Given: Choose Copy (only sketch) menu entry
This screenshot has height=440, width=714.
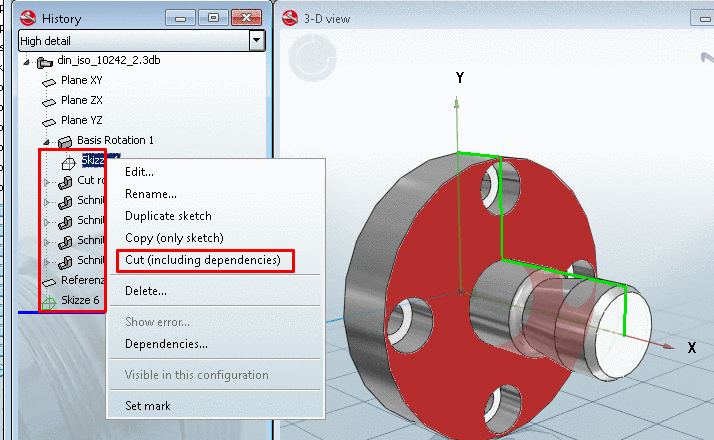Looking at the screenshot, I should tap(174, 238).
